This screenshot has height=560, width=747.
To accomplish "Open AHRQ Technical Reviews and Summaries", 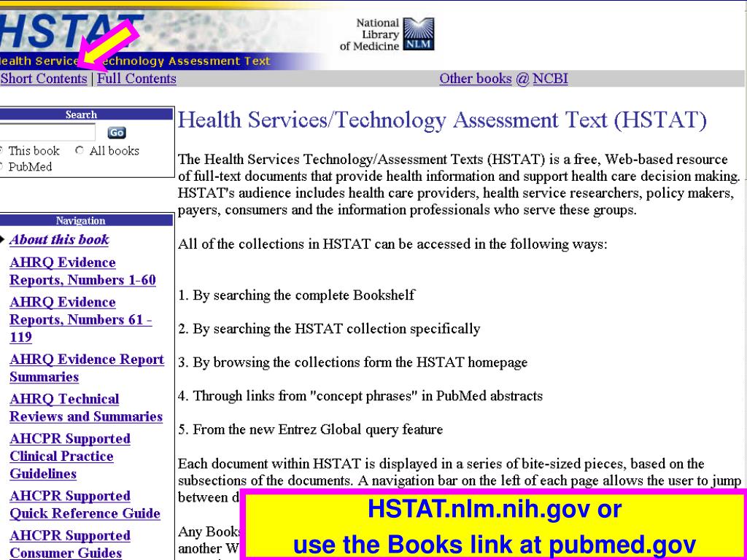I will coord(86,408).
